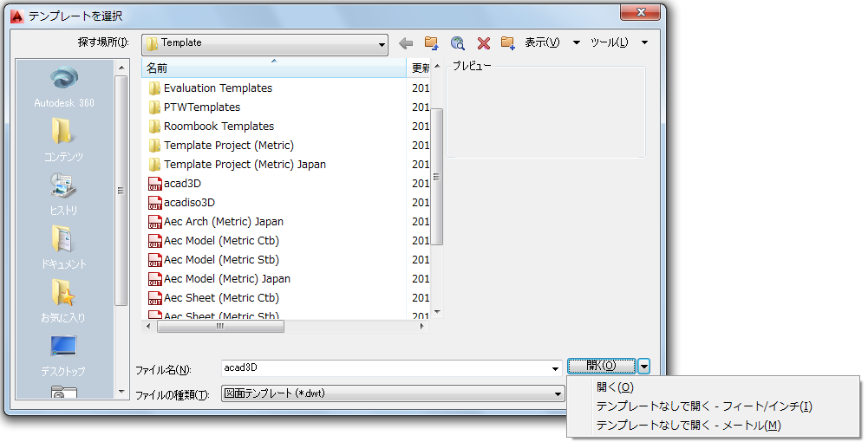The width and height of the screenshot is (868, 442).
Task: Click the 更新 column header
Action: click(420, 68)
